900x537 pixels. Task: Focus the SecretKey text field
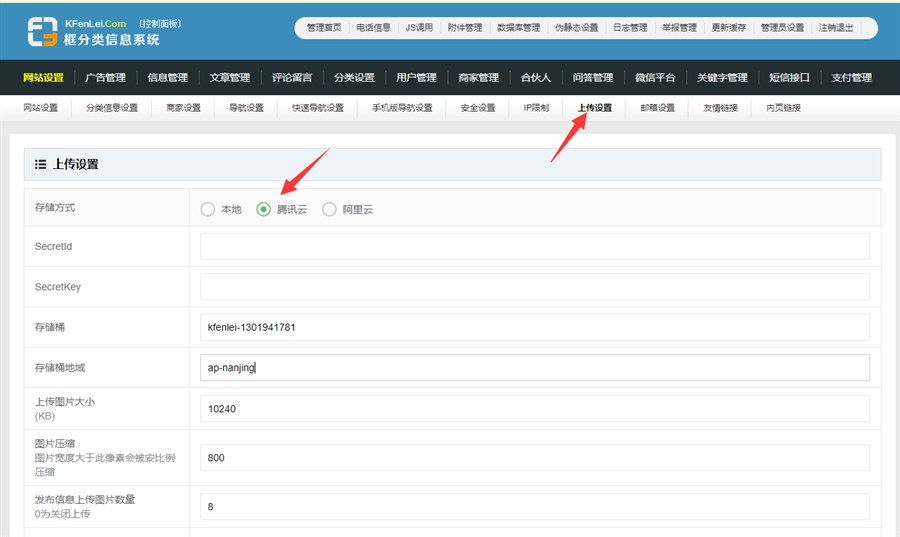tap(534, 287)
